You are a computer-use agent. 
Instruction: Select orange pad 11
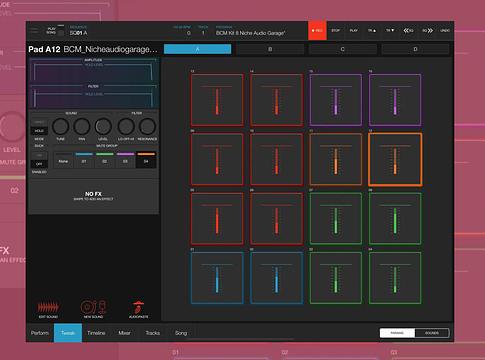coord(336,159)
